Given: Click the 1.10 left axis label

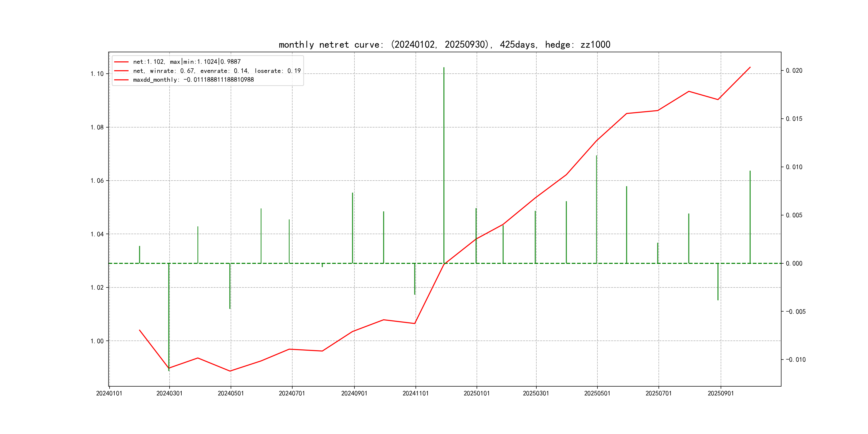Looking at the screenshot, I should 97,74.
